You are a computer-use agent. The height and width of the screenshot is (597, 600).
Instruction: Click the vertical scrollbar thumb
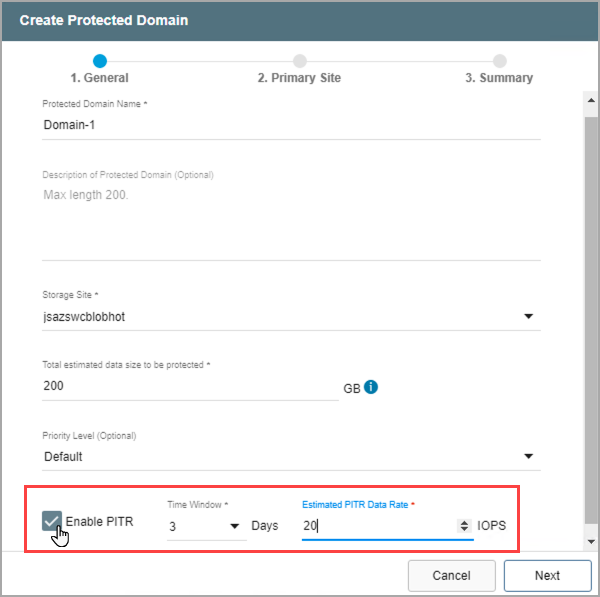(590, 300)
